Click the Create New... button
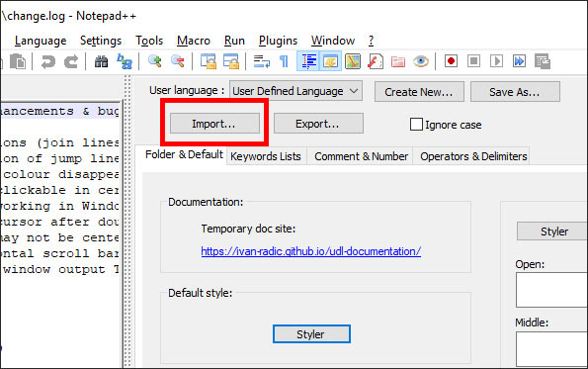 point(419,92)
